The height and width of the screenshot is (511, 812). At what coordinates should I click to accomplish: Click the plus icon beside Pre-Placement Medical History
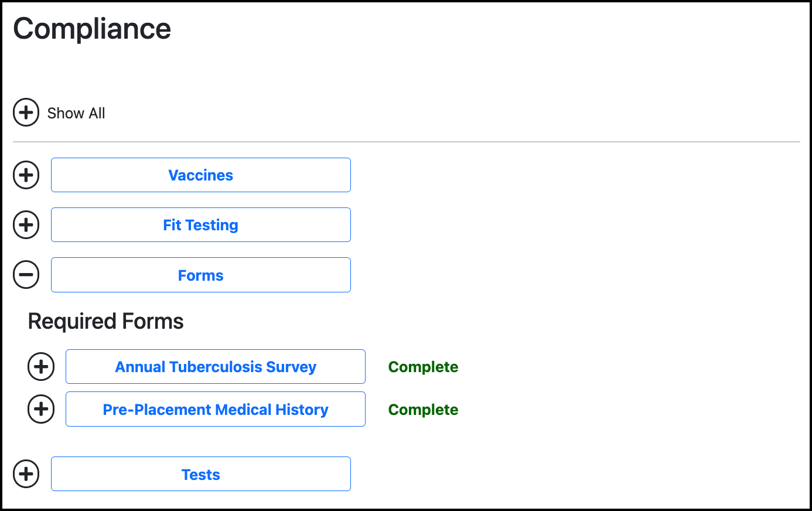point(40,409)
